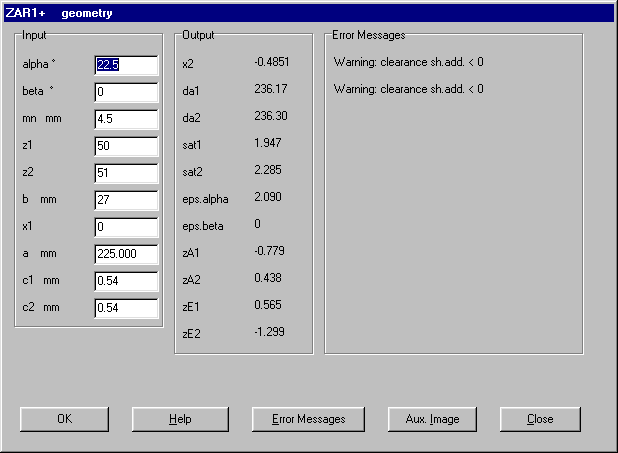Click the center distance a field
This screenshot has width=618, height=453.
point(126,254)
